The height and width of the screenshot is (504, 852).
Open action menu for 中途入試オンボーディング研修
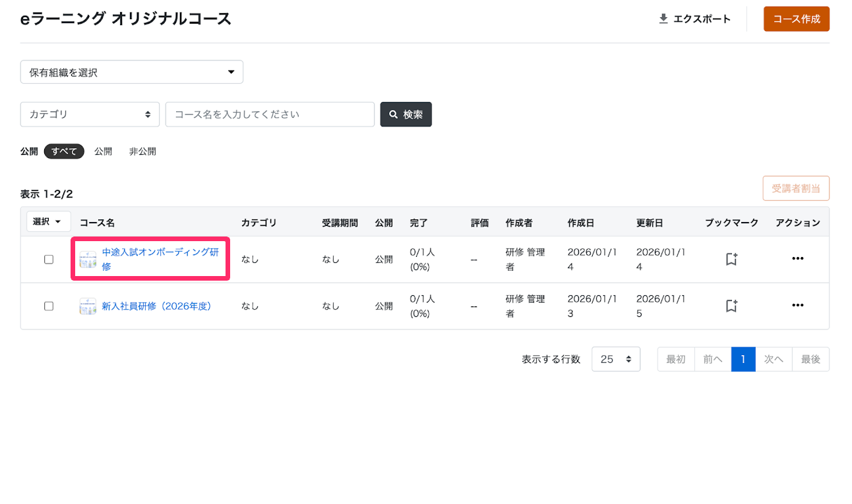pos(797,259)
